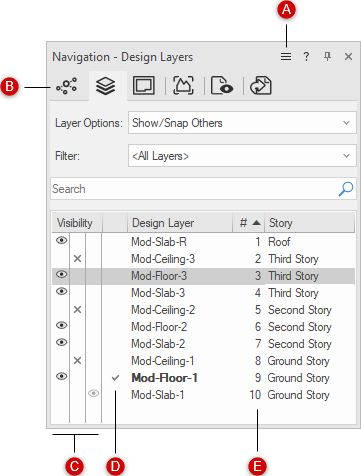Select the Mod-Floor-2 layer row

(x=203, y=327)
